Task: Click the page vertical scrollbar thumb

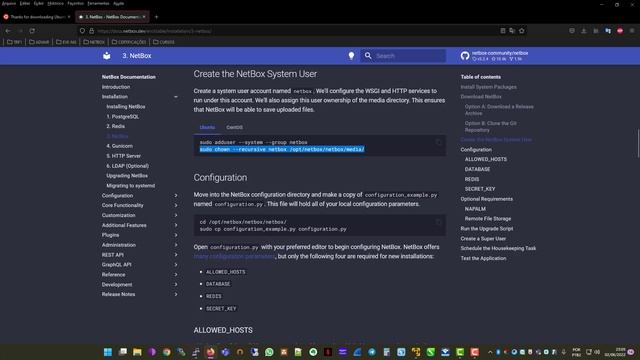Action: [x=638, y=143]
